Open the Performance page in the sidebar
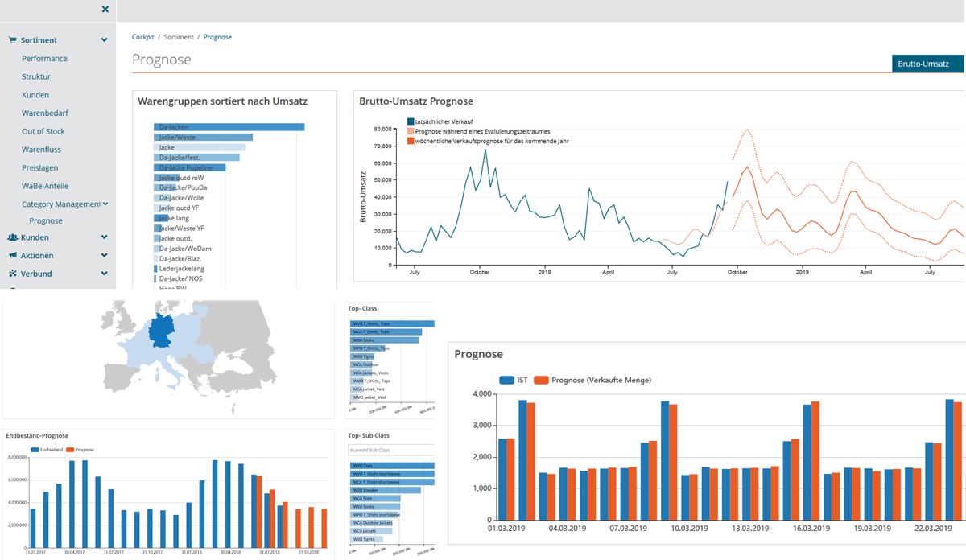Viewport: 966px width, 560px height. [x=44, y=58]
